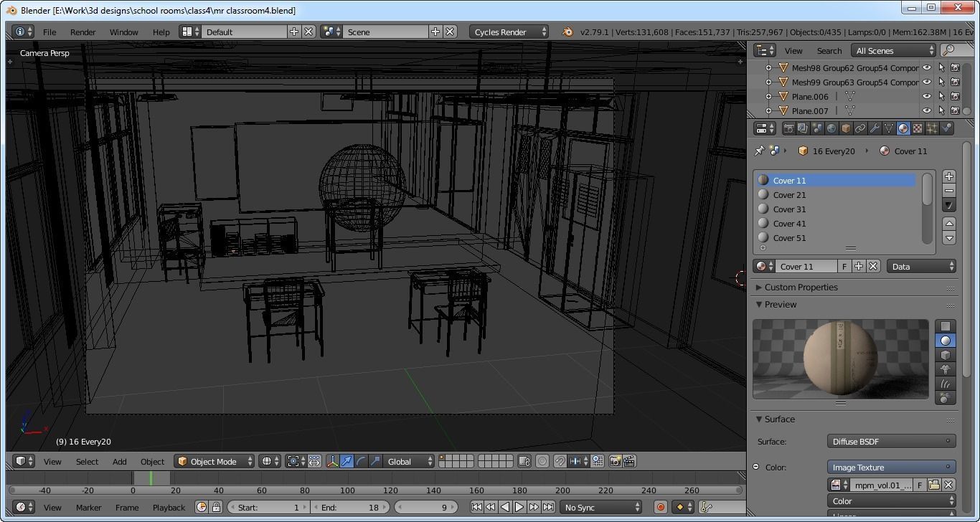This screenshot has height=522, width=980.
Task: Toggle visibility eye for Mesh98 object
Action: [927, 67]
